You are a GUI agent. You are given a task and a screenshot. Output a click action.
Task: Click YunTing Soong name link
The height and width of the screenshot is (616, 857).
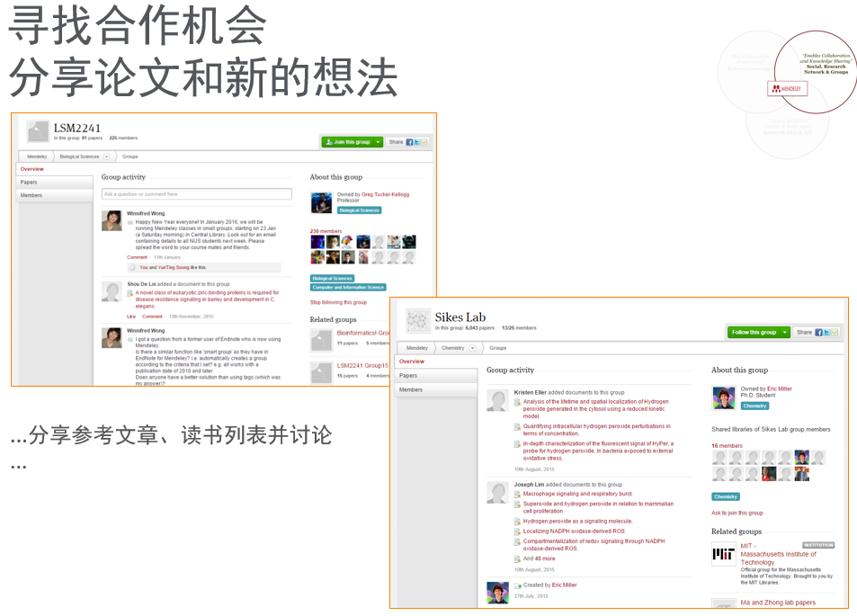pos(174,268)
